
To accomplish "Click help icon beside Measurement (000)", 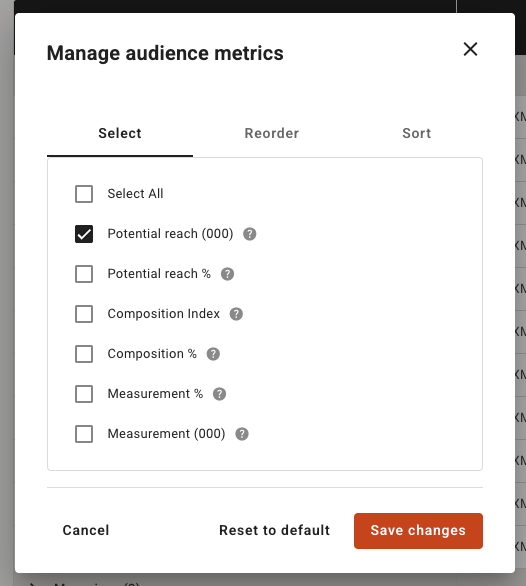I will (x=242, y=434).
